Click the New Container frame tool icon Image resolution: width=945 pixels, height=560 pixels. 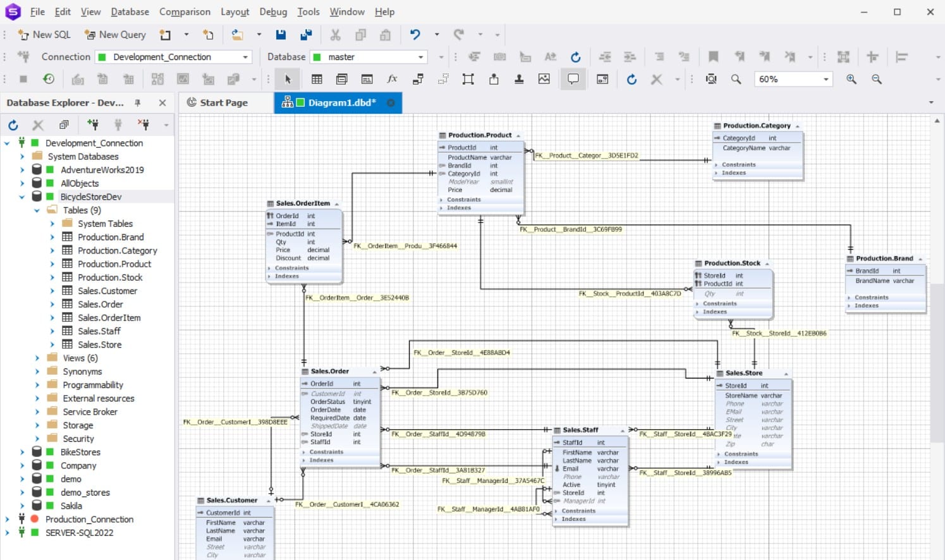pos(468,79)
